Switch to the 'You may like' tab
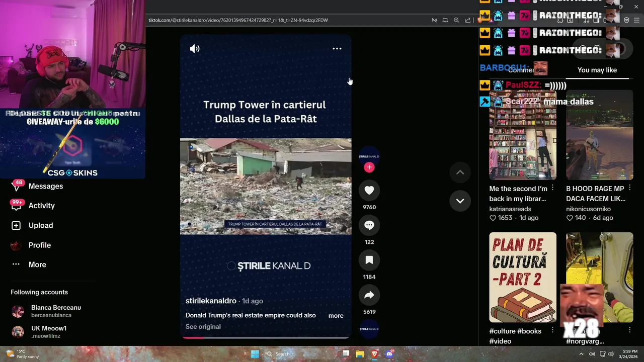The width and height of the screenshot is (644, 362). [597, 70]
